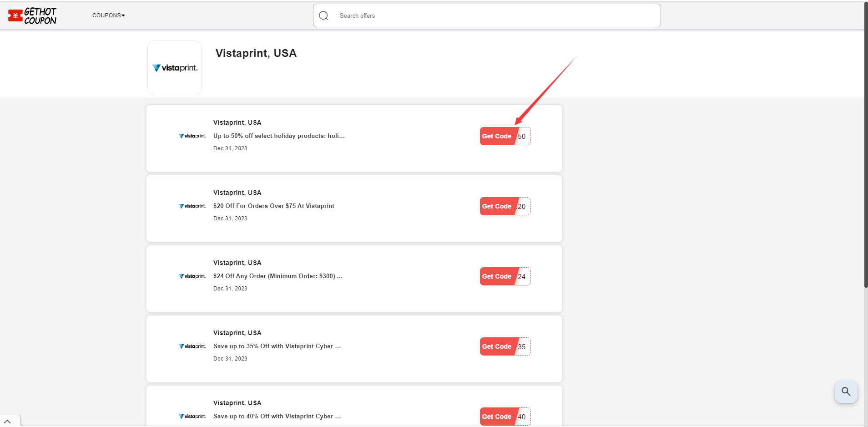Focus the Search offers input field
Image resolution: width=868 pixels, height=427 pixels.
487,15
